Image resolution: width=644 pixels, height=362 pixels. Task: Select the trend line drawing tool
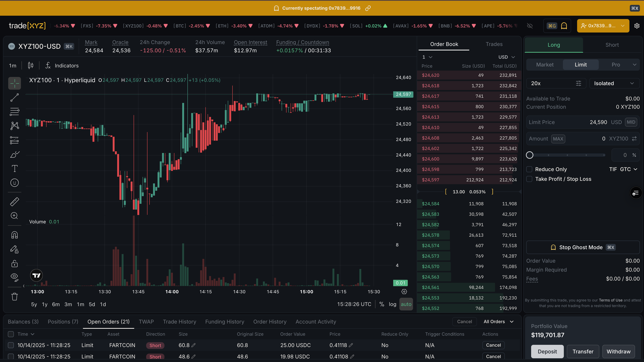coord(15,98)
